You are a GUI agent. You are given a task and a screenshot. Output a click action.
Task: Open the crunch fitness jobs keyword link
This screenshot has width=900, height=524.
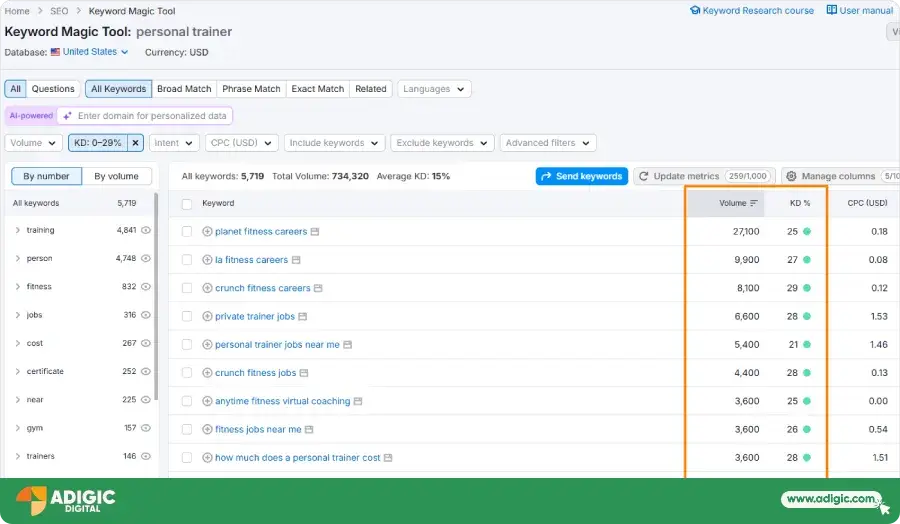click(255, 372)
